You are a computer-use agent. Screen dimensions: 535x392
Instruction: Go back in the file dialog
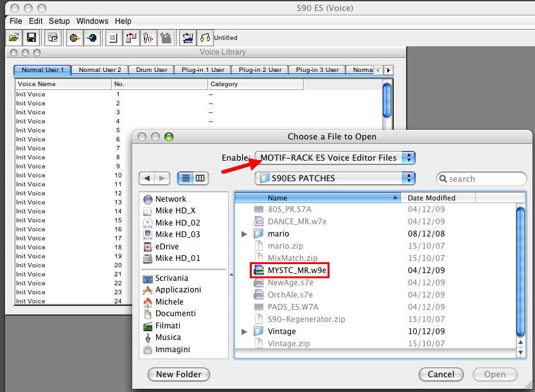147,178
